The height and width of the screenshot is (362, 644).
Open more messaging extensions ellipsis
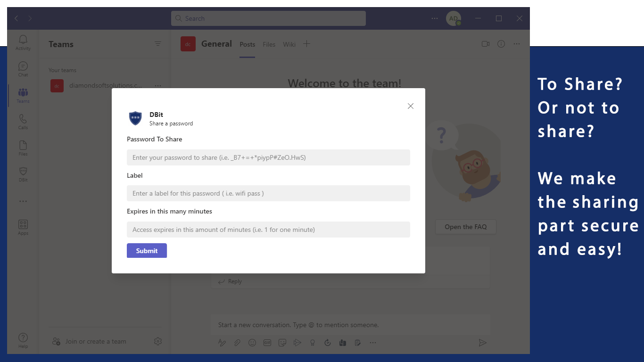click(373, 343)
